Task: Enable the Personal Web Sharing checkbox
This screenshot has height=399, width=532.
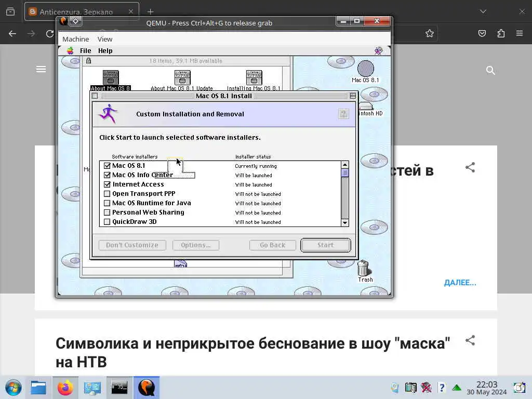Action: pos(107,212)
